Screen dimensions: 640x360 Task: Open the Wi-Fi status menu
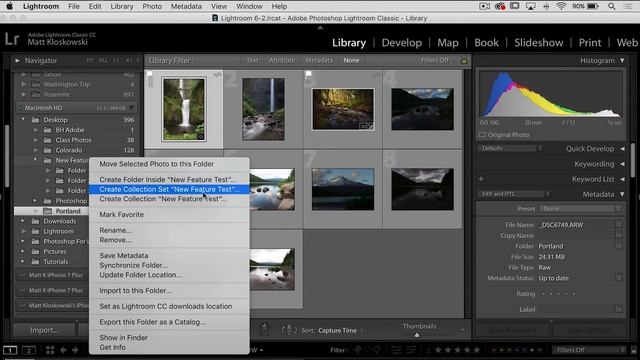click(x=561, y=6)
